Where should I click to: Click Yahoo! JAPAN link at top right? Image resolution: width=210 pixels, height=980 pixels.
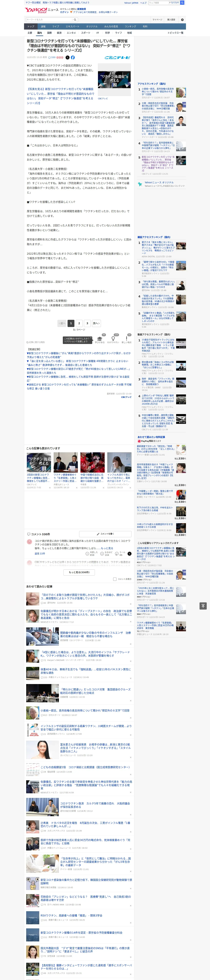tap(131, 3)
